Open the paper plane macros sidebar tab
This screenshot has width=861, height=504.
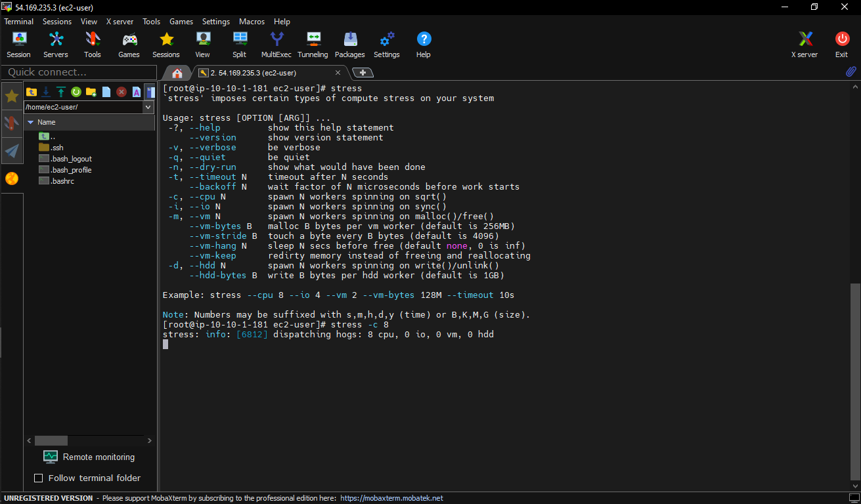coord(12,151)
